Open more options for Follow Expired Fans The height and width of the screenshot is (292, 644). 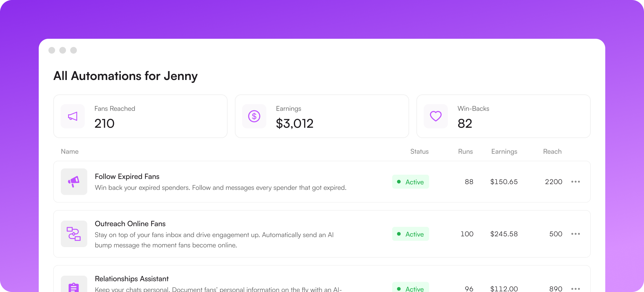pyautogui.click(x=576, y=182)
